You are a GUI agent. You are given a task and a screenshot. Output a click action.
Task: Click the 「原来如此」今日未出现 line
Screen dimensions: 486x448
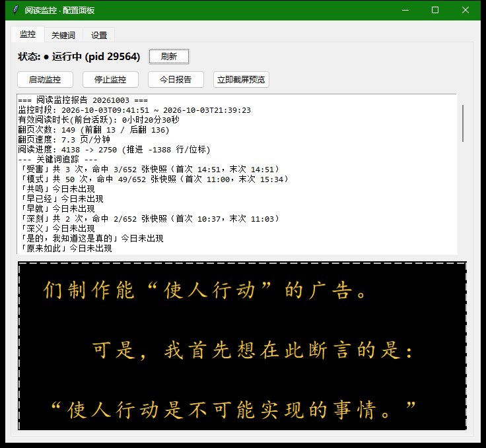pyautogui.click(x=65, y=249)
